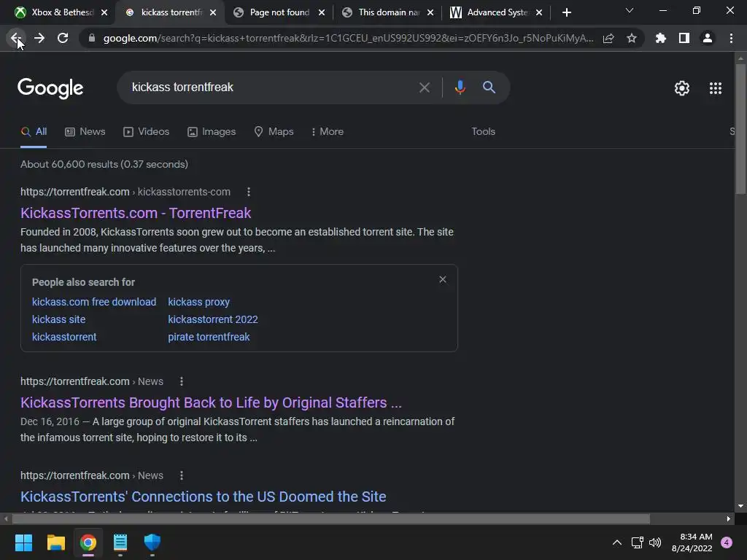Reload the current page
747x560 pixels.
[63, 38]
